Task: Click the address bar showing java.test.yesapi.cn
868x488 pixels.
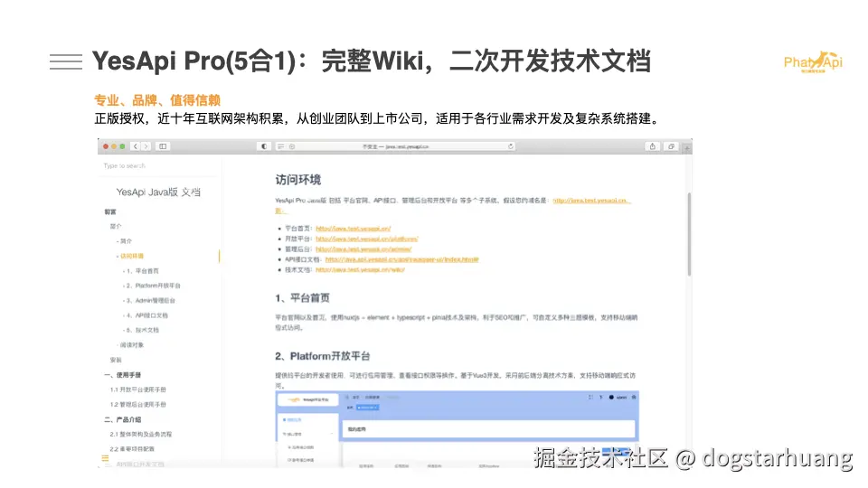Action: (396, 146)
